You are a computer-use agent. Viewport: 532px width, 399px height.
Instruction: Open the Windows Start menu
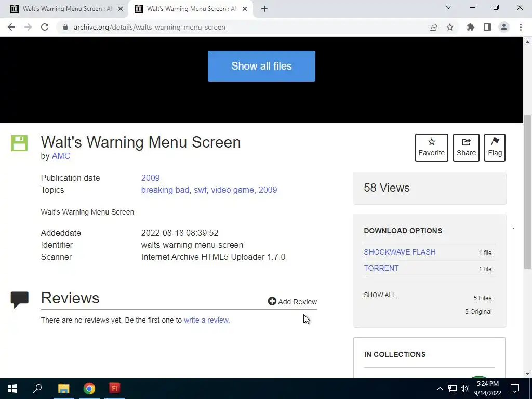(x=12, y=389)
